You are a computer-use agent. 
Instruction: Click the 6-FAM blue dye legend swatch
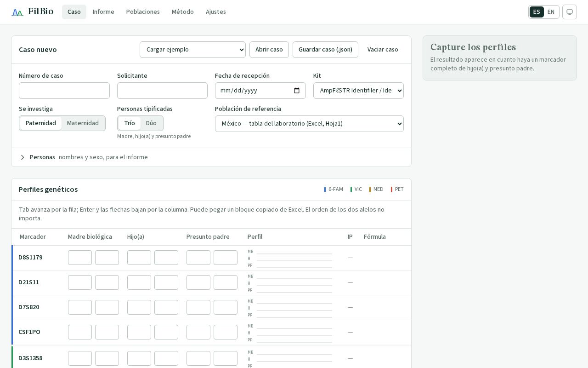(x=325, y=190)
